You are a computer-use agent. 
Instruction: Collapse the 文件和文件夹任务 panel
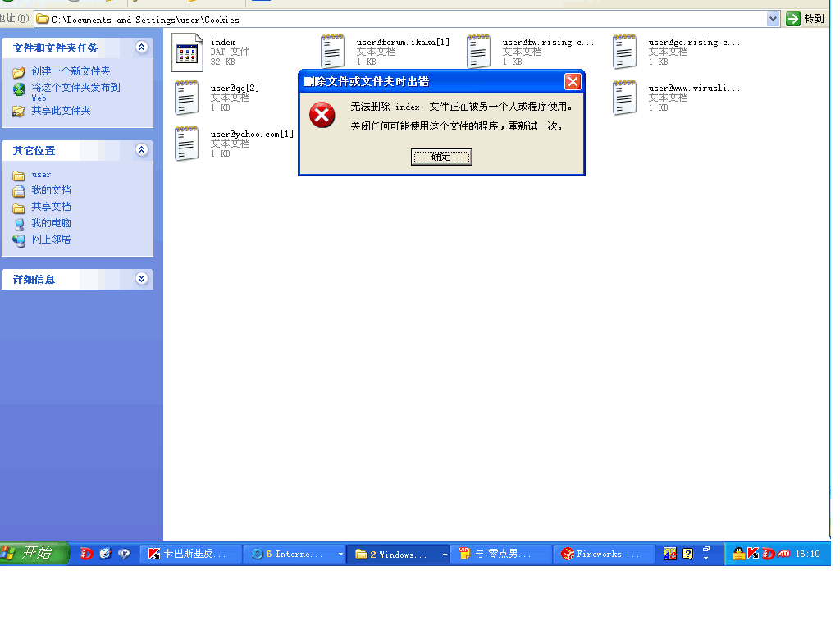(141, 47)
